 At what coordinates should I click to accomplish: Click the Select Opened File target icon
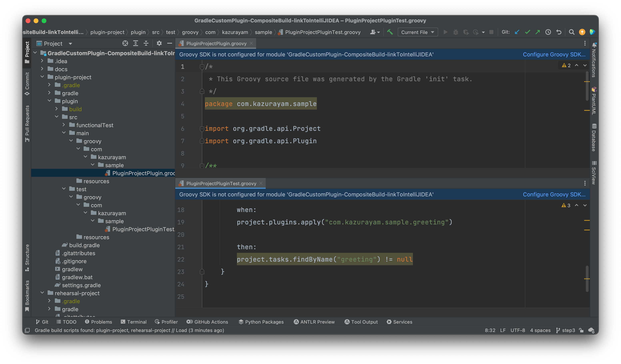(125, 43)
